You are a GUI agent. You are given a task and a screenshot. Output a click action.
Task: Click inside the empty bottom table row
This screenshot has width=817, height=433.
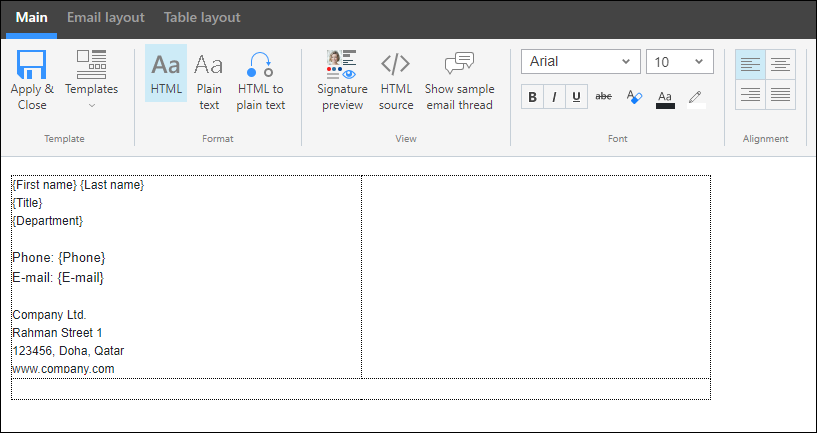tap(361, 389)
